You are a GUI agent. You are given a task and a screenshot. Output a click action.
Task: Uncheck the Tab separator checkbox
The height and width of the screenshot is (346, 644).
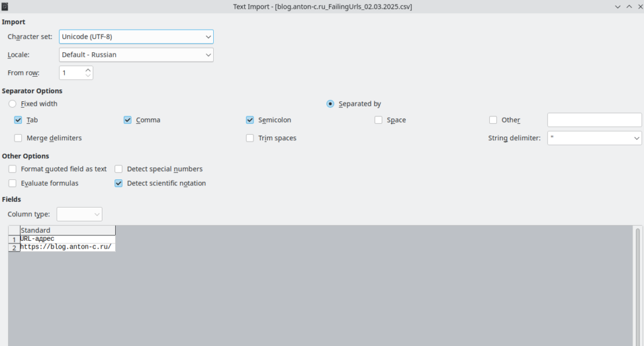point(18,120)
